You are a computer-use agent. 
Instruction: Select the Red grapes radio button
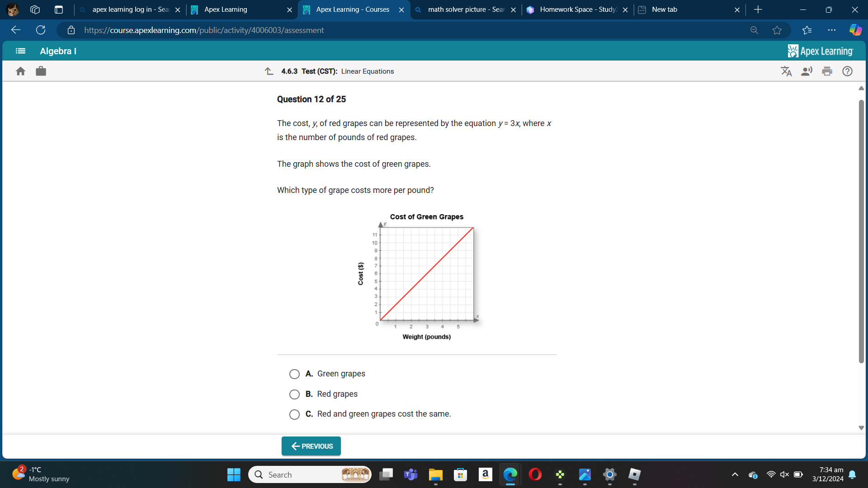coord(295,394)
